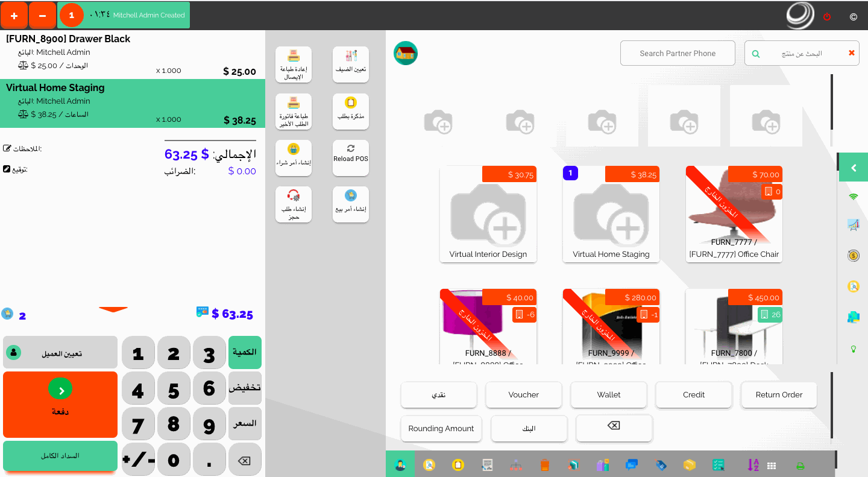Click the home category icon
The image size is (868, 477).
point(406,53)
